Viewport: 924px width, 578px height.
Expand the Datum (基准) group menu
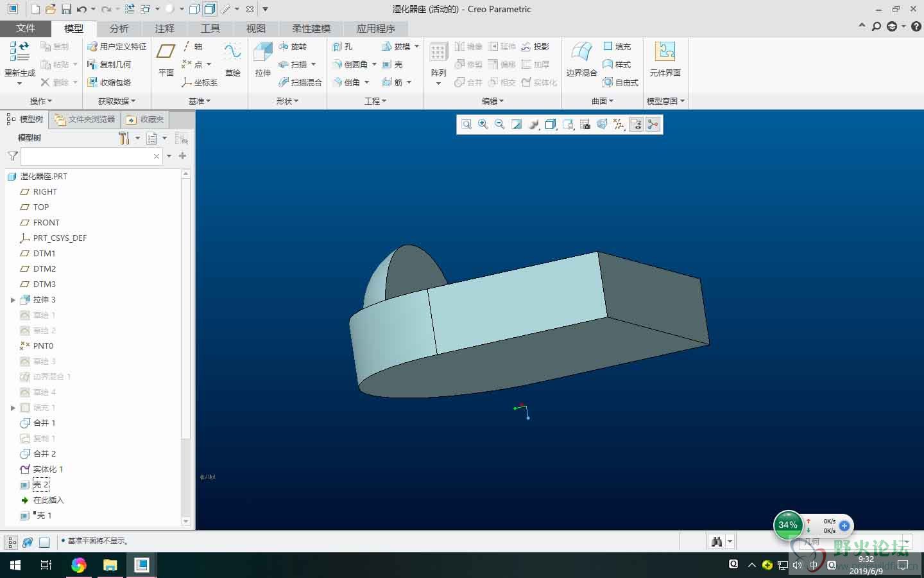pos(200,101)
